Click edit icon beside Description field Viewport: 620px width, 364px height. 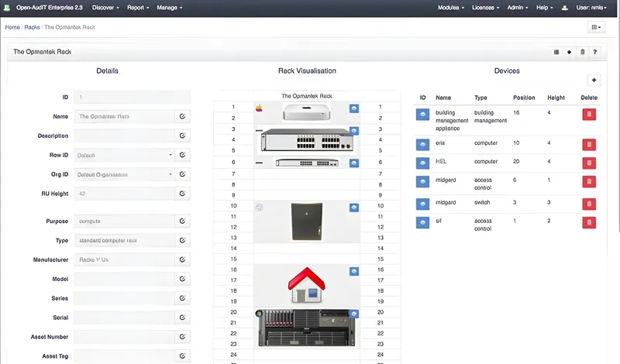[x=182, y=136]
